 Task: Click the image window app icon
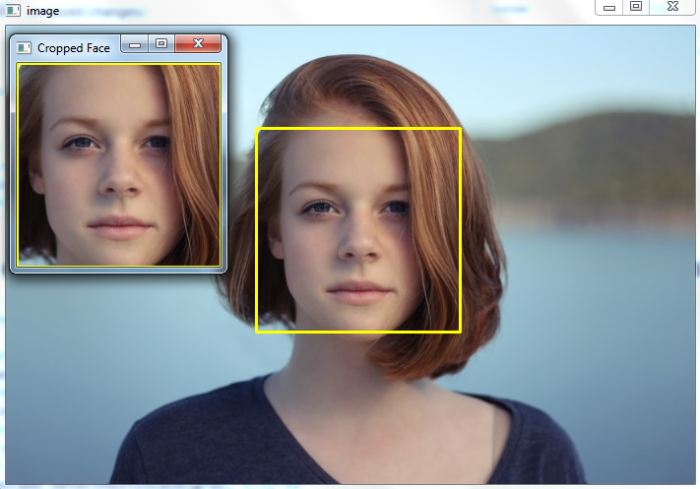point(13,11)
